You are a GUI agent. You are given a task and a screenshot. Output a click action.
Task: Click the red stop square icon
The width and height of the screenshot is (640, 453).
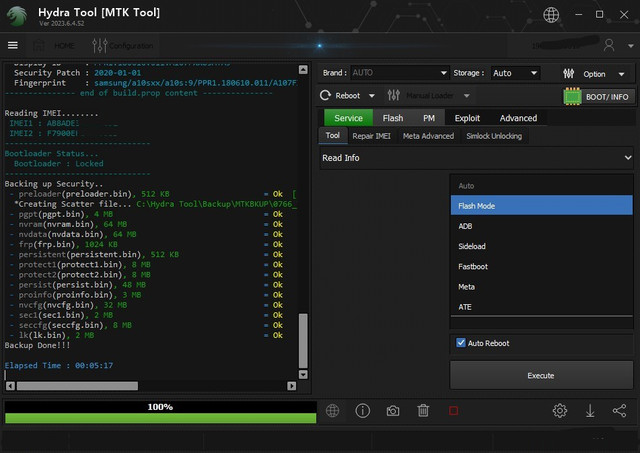coord(453,411)
